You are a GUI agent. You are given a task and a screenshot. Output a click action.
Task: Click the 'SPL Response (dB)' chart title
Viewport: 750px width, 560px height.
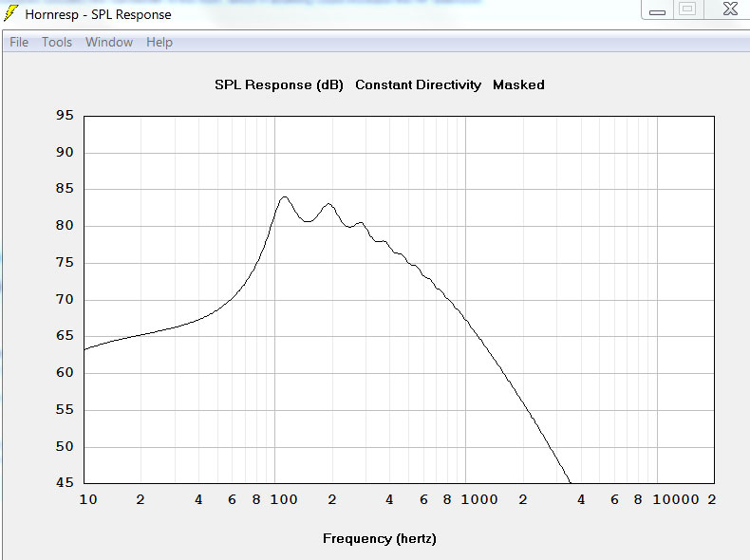(279, 85)
